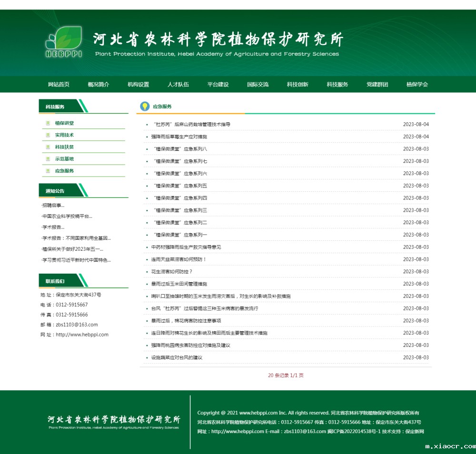The width and height of the screenshot is (476, 454).
Task: Open article "强降雨后草莓生产应对措施"
Action: click(179, 137)
